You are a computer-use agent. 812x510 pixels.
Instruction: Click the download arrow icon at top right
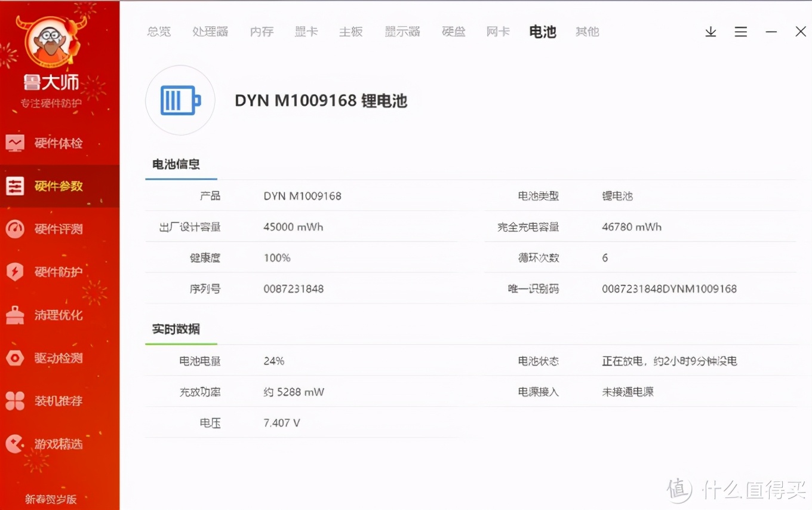pos(710,32)
